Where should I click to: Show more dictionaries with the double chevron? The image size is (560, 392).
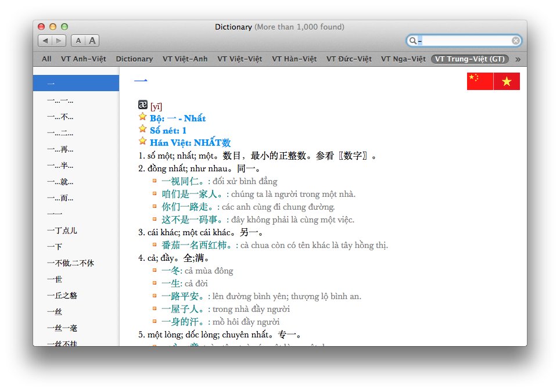coord(518,59)
